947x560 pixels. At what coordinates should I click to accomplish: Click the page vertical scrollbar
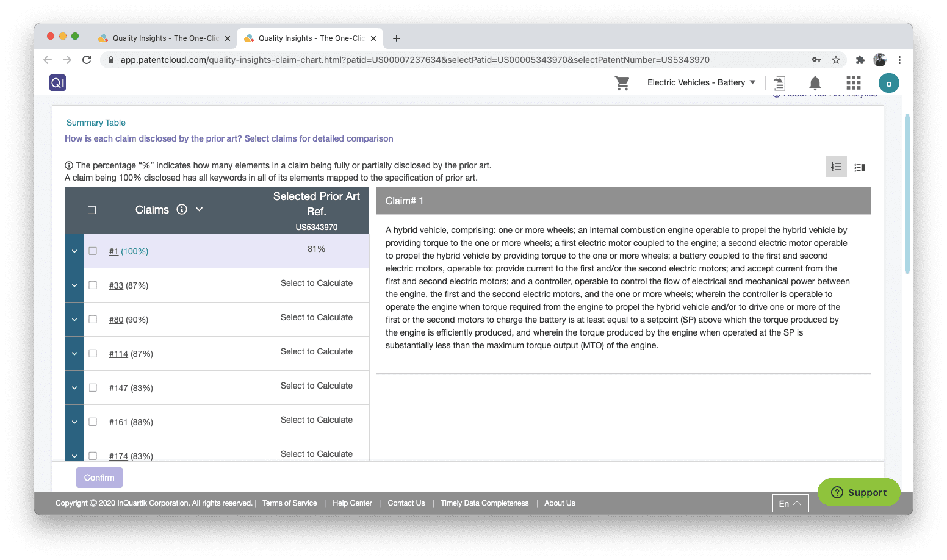907,194
